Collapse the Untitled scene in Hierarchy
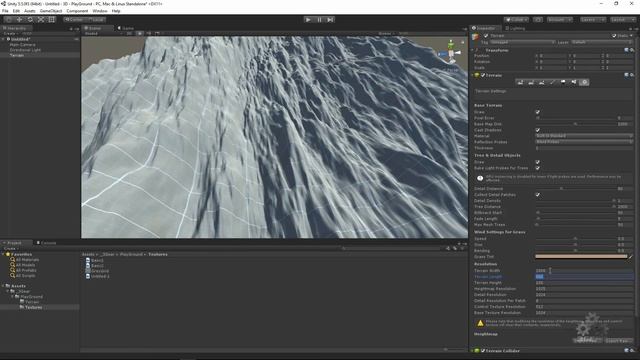Viewport: 640px width, 360px height. [x=4, y=39]
